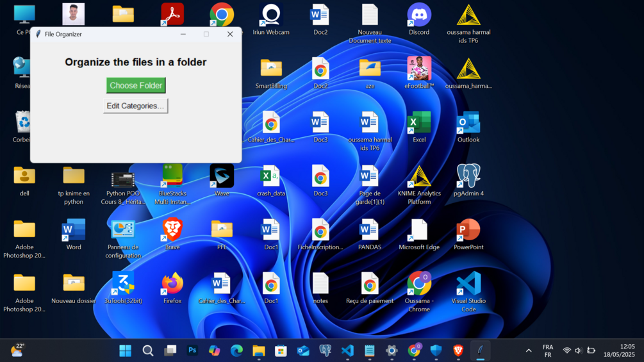The image size is (644, 362).
Task: Select the Panneau de configuration icon
Action: (x=123, y=239)
